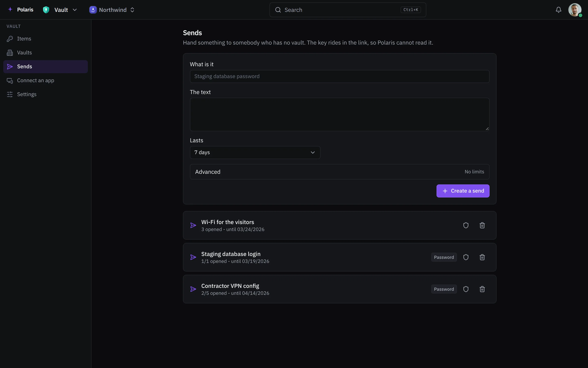
Task: Open the Vault product switcher
Action: tap(60, 10)
